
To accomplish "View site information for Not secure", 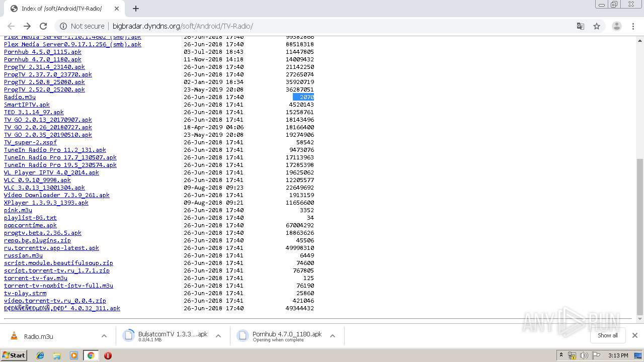I will 83,26.
